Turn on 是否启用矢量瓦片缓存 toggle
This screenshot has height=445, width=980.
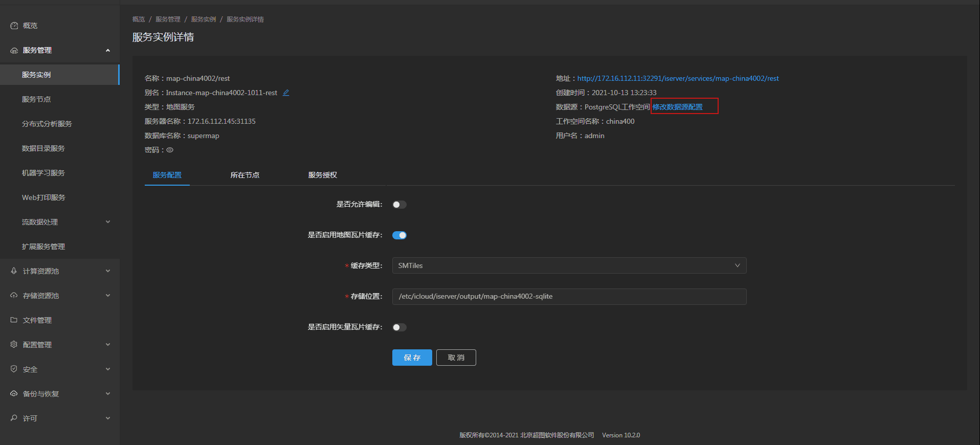point(399,327)
